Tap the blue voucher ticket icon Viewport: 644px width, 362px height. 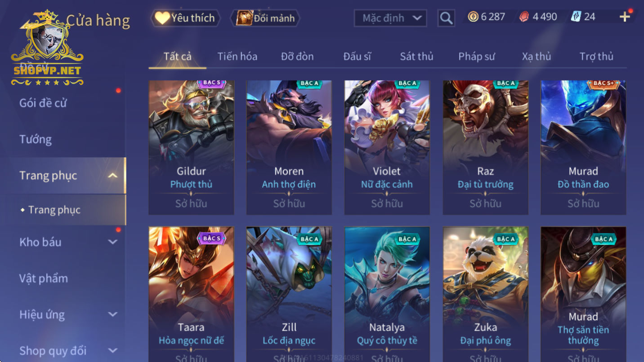point(576,17)
